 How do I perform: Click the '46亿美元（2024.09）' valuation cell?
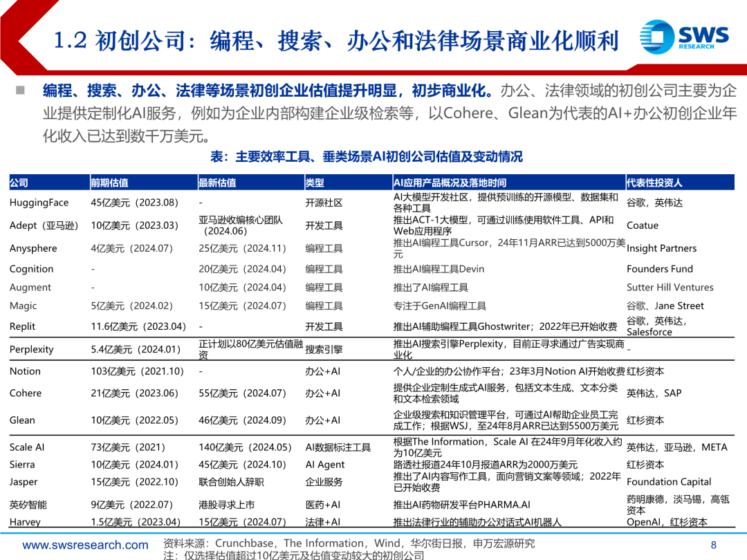(243, 420)
